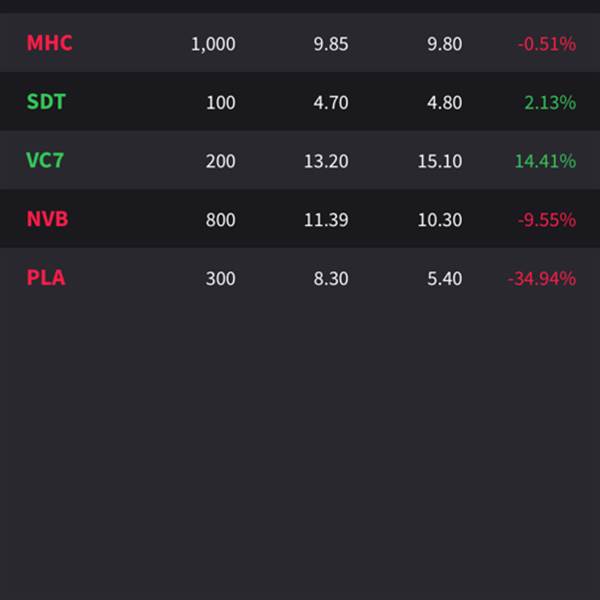Image resolution: width=600 pixels, height=600 pixels.
Task: Click VC7 current price 15.10
Action: click(440, 161)
